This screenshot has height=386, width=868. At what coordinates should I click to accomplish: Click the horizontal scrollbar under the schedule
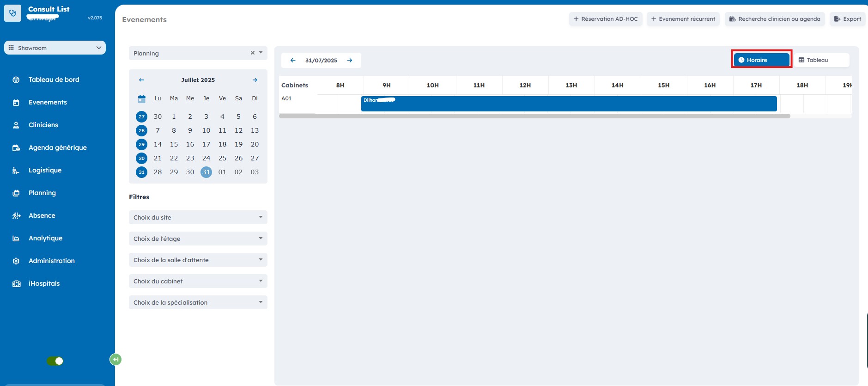(534, 116)
